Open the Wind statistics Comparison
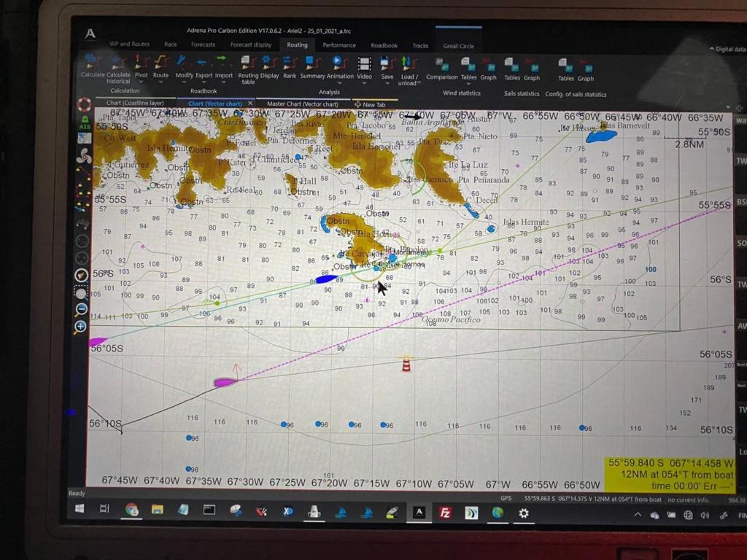Image resolution: width=747 pixels, height=560 pixels. click(x=441, y=69)
